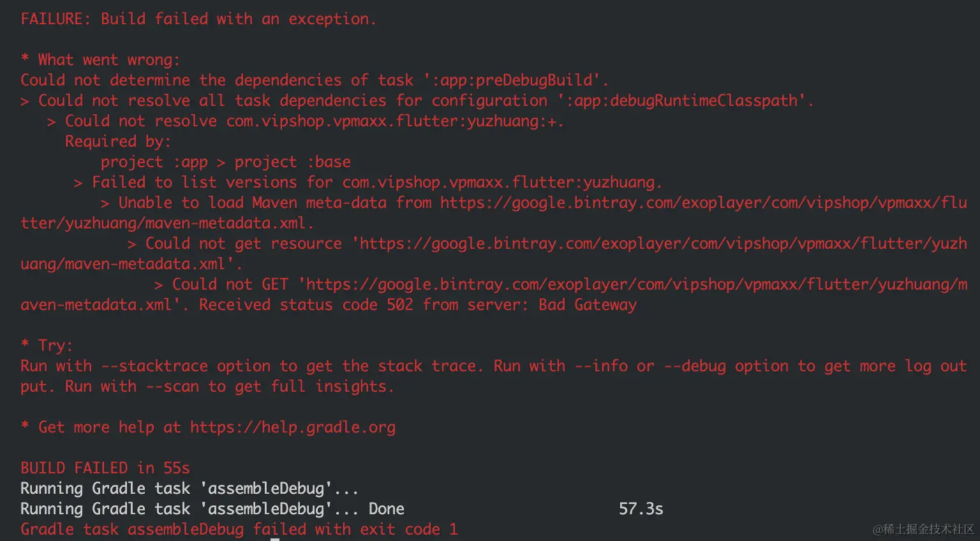Open the help.gradle.org link
980x541 pixels.
coord(293,427)
